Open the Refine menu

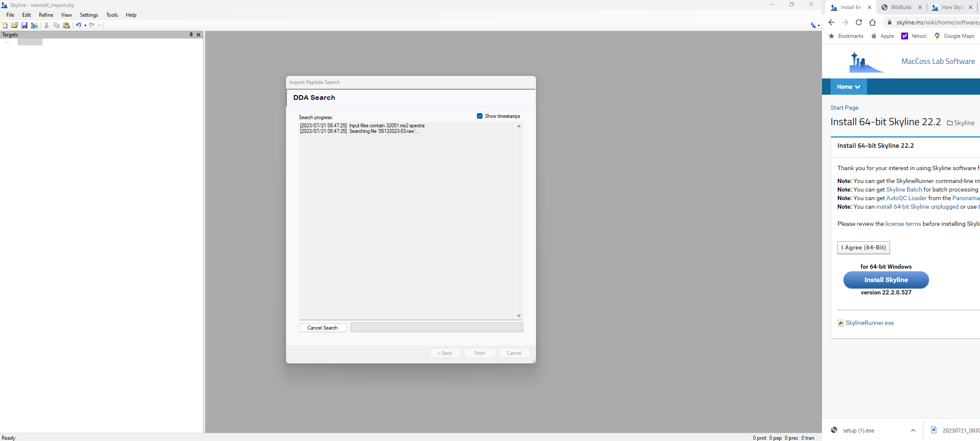tap(46, 15)
